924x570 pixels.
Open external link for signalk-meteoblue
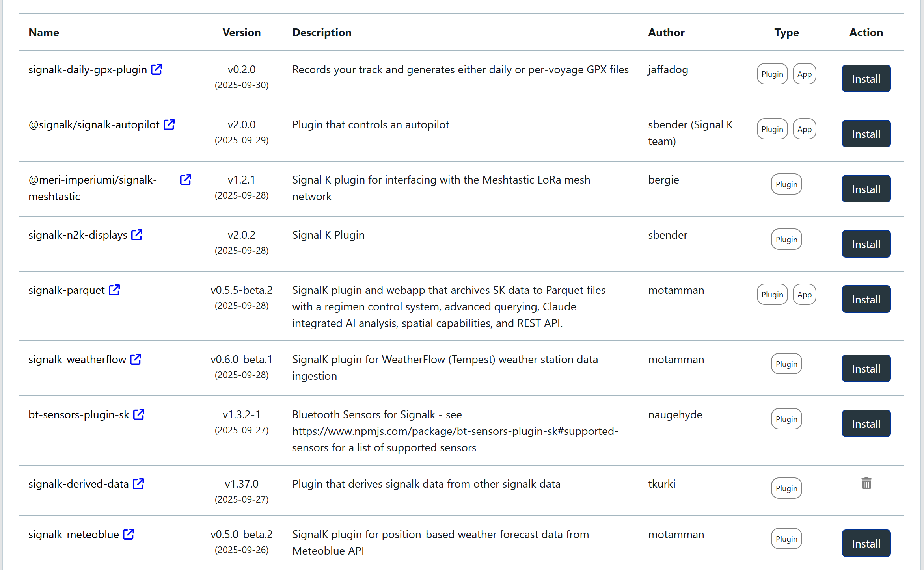[129, 534]
